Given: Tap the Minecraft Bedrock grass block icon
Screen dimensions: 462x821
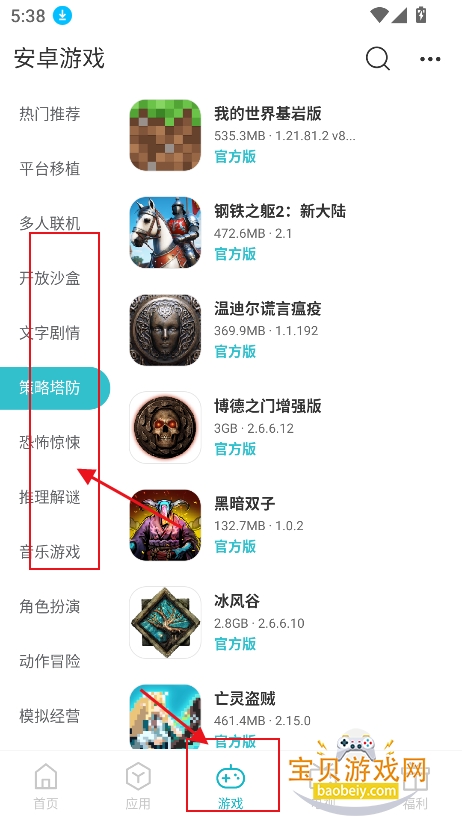Looking at the screenshot, I should coord(165,135).
